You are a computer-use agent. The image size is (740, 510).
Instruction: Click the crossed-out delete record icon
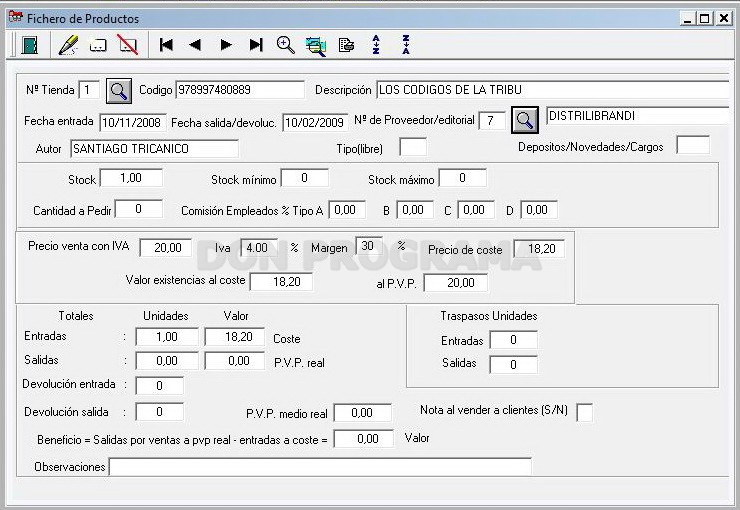(x=127, y=45)
